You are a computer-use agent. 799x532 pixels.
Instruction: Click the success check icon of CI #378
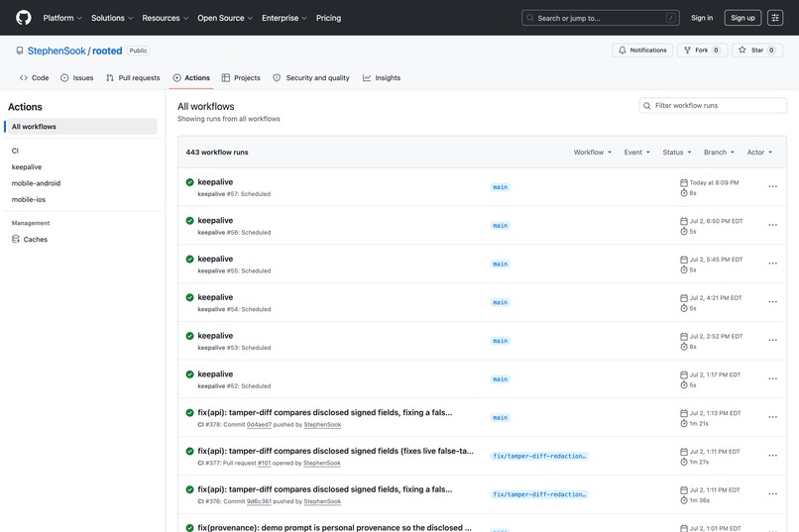pyautogui.click(x=189, y=413)
